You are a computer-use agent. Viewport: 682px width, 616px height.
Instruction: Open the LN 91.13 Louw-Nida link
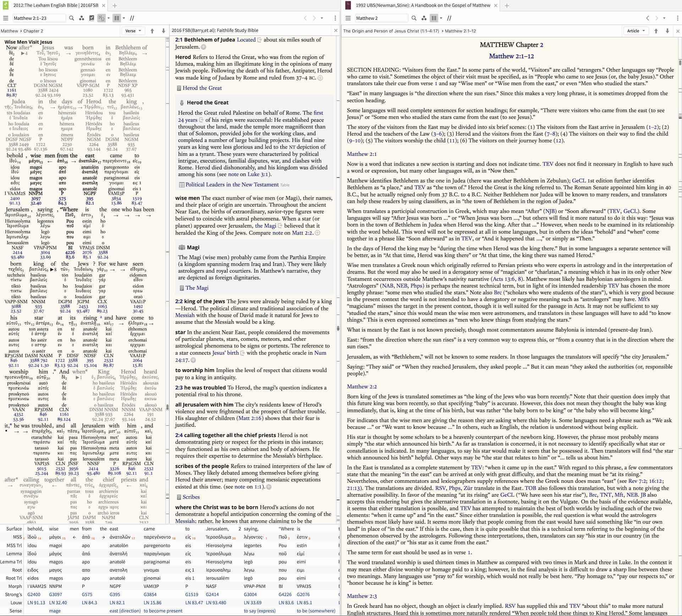(36, 603)
